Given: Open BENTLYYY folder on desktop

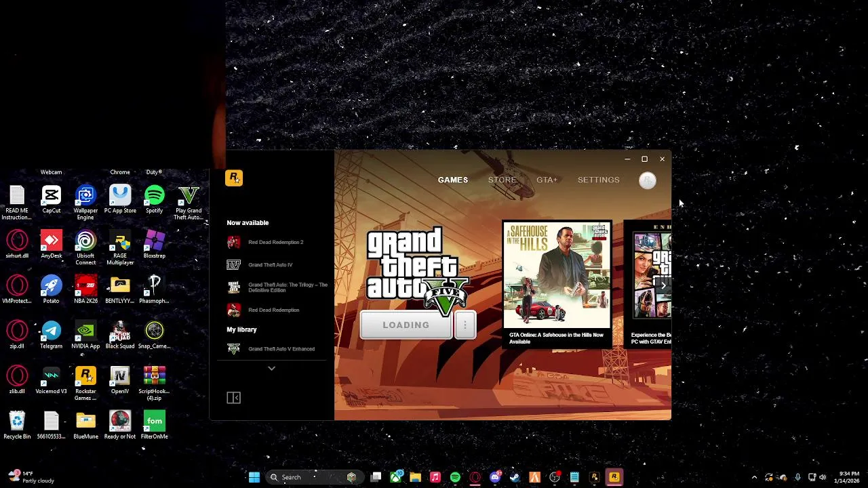Looking at the screenshot, I should (120, 289).
